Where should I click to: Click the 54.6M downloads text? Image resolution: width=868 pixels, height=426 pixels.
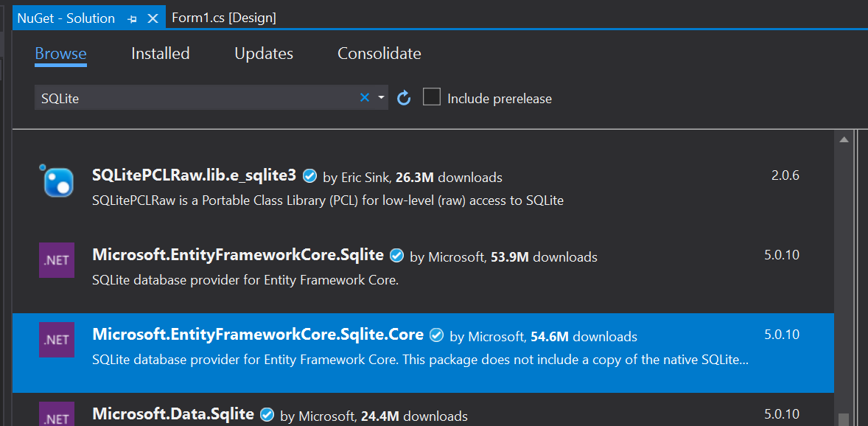point(584,336)
